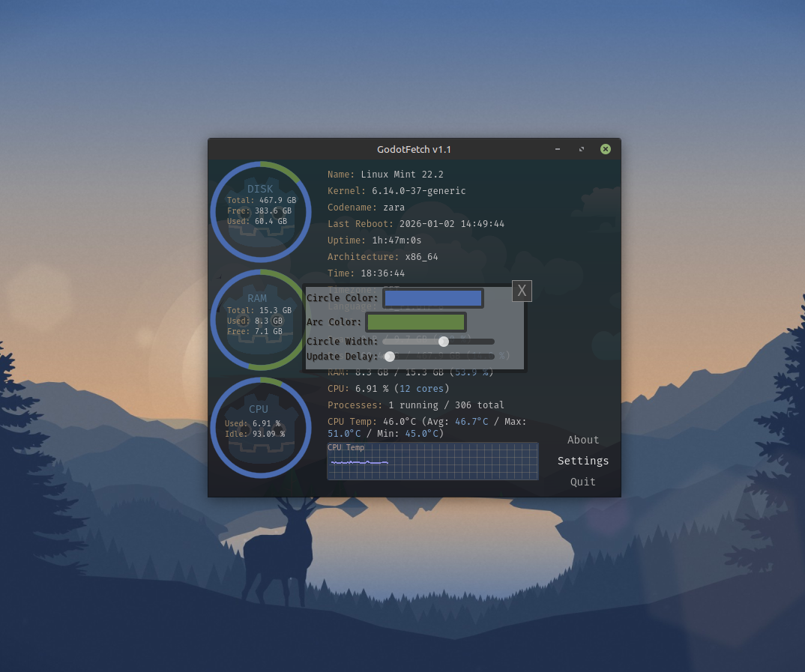Click the Circle Width slider handle
This screenshot has width=805, height=672.
444,342
